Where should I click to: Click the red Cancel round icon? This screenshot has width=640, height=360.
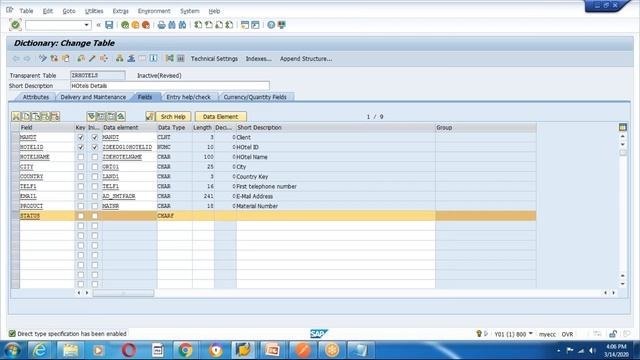145,25
